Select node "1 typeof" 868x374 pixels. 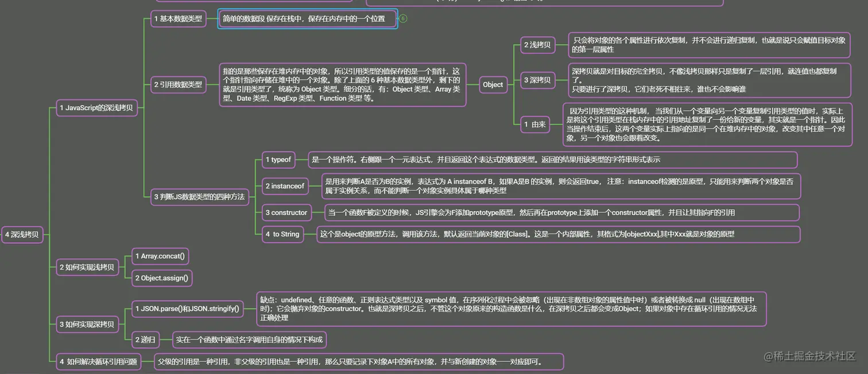point(278,160)
